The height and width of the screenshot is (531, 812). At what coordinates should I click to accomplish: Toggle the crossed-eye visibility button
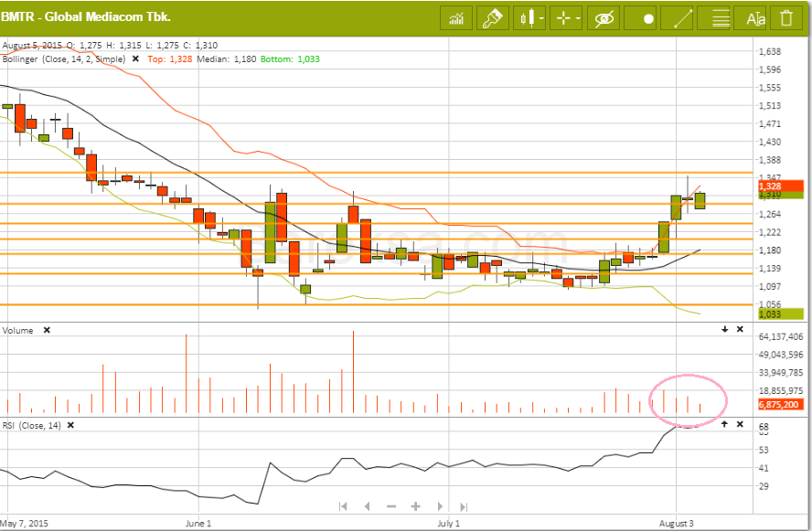tap(603, 17)
